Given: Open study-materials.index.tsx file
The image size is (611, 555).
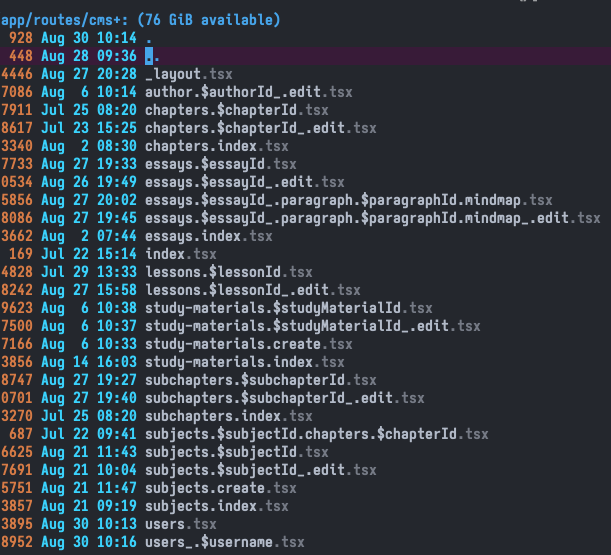Looking at the screenshot, I should coord(244,362).
